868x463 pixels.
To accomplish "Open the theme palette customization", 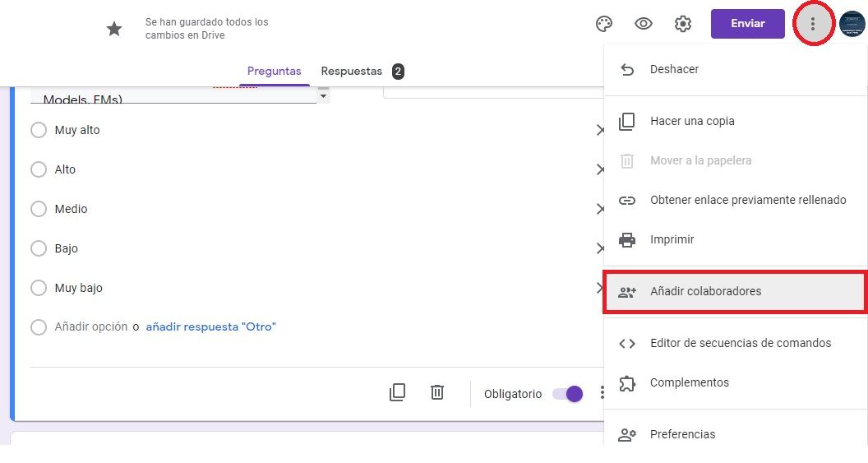I will [x=604, y=24].
